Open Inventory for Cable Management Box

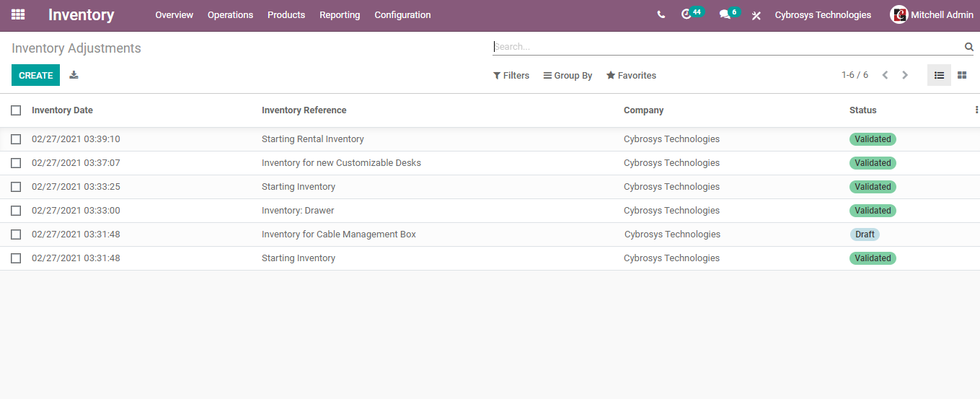click(x=339, y=234)
